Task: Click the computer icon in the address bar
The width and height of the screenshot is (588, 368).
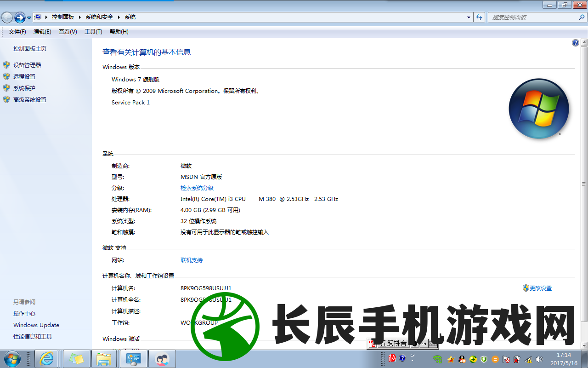Action: tap(38, 17)
